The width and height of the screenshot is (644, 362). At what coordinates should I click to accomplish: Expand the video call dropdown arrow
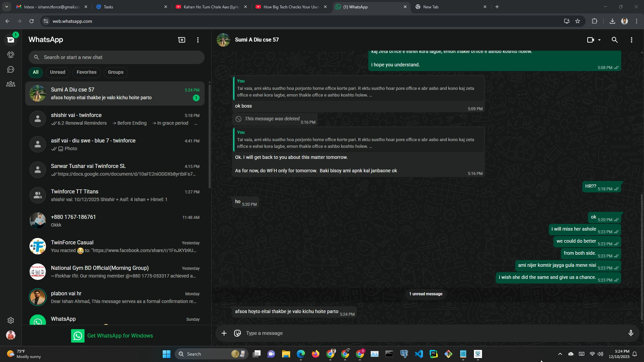point(599,40)
